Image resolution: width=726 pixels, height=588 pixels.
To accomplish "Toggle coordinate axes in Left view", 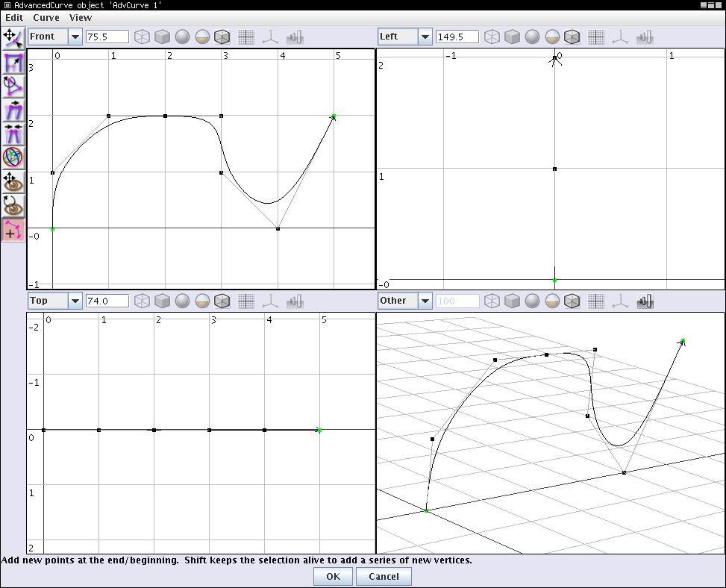I will [621, 37].
